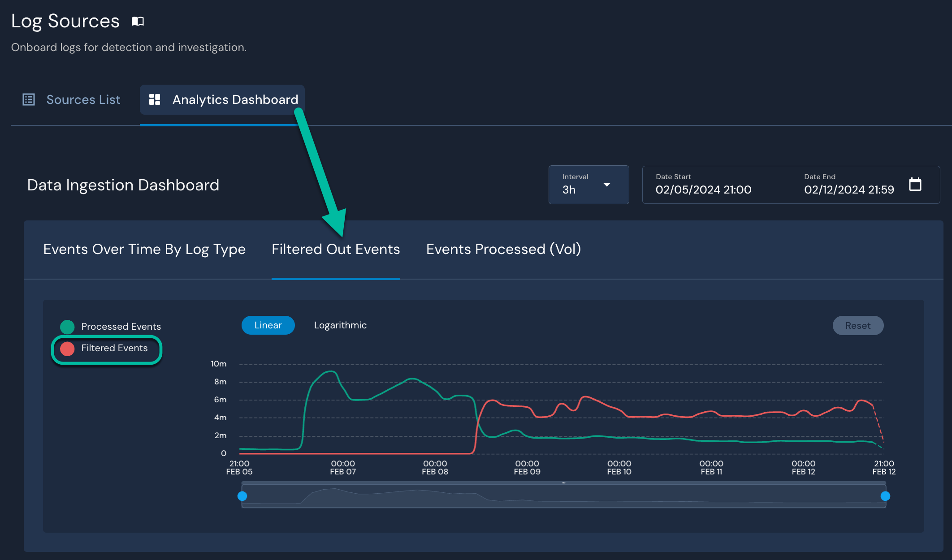The width and height of the screenshot is (952, 560).
Task: Select the Filtered Out Events tab
Action: (336, 249)
